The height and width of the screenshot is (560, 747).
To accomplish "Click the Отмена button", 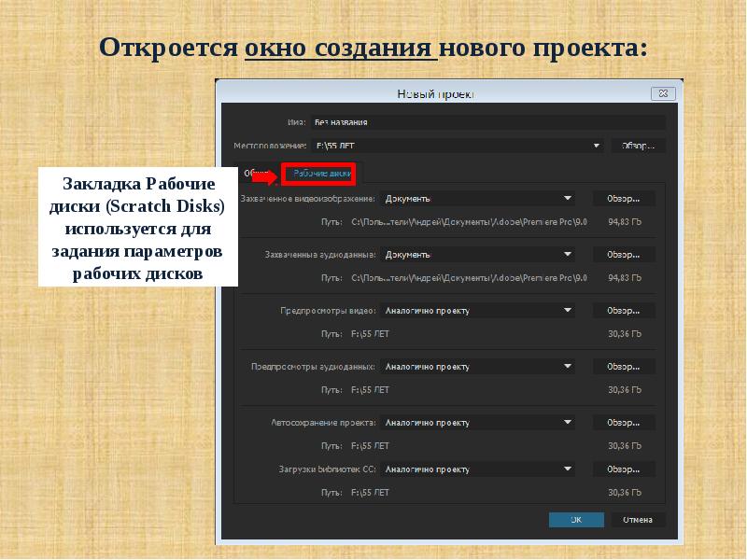I will [638, 520].
